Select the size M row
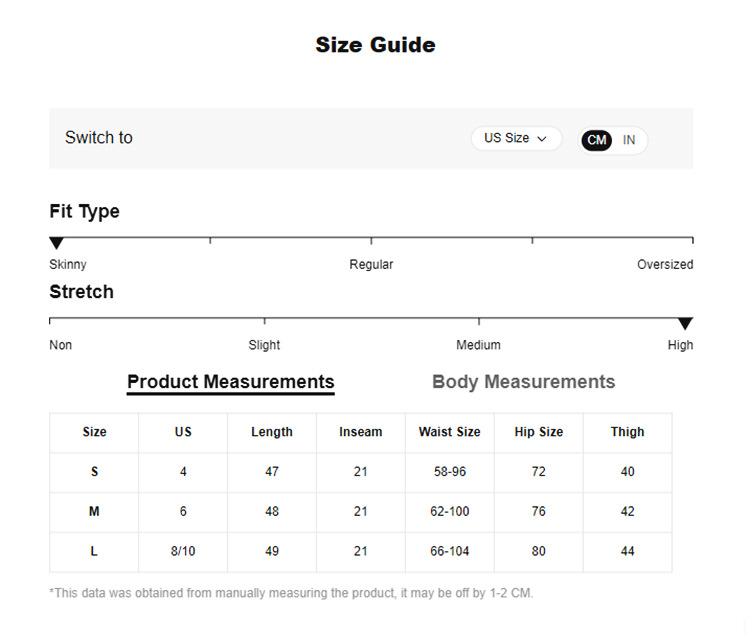This screenshot has height=634, width=750. pos(95,512)
